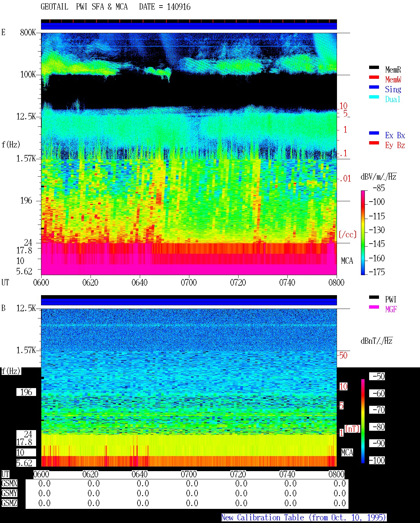Click the DATE = 140916 text
The image size is (420, 523).
pos(165,7)
